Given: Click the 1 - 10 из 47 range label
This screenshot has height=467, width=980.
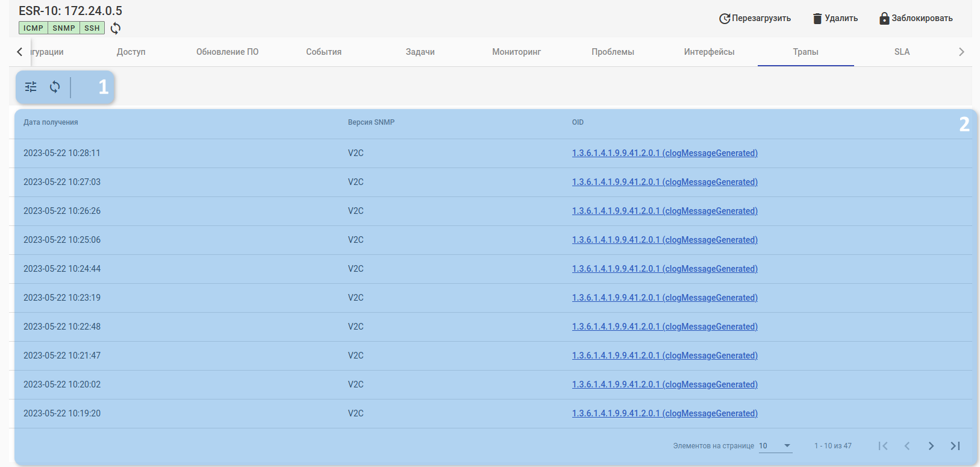Looking at the screenshot, I should pos(833,446).
